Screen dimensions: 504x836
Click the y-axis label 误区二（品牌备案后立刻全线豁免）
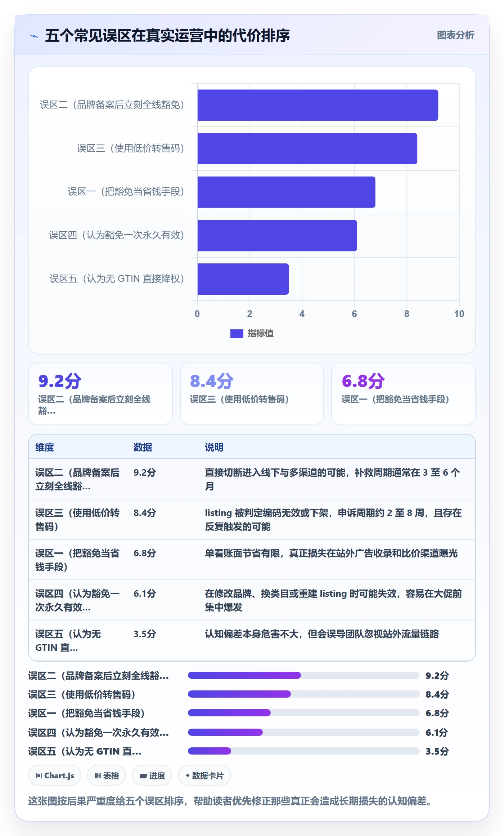point(112,105)
